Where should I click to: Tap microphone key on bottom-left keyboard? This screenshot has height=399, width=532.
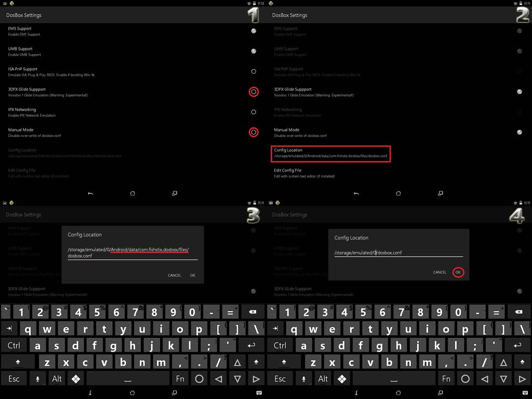[x=37, y=379]
